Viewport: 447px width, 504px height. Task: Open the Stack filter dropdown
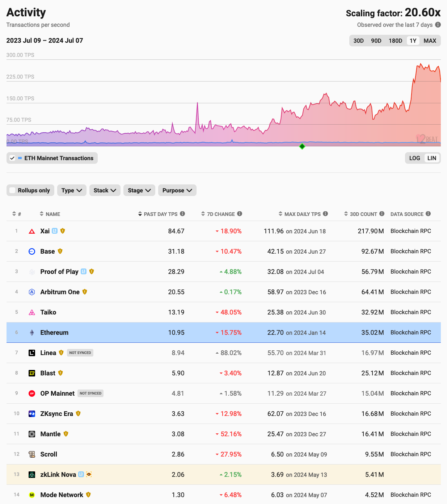pos(105,190)
